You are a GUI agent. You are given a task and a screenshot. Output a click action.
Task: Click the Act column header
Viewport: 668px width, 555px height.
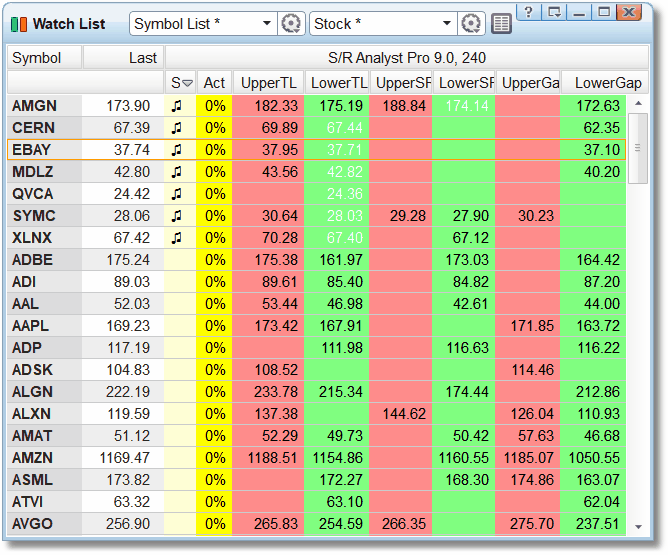(x=214, y=83)
